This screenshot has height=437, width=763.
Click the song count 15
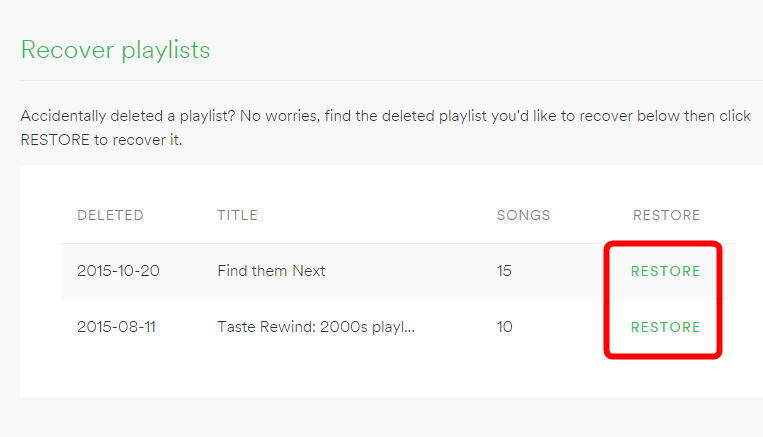[x=504, y=271]
